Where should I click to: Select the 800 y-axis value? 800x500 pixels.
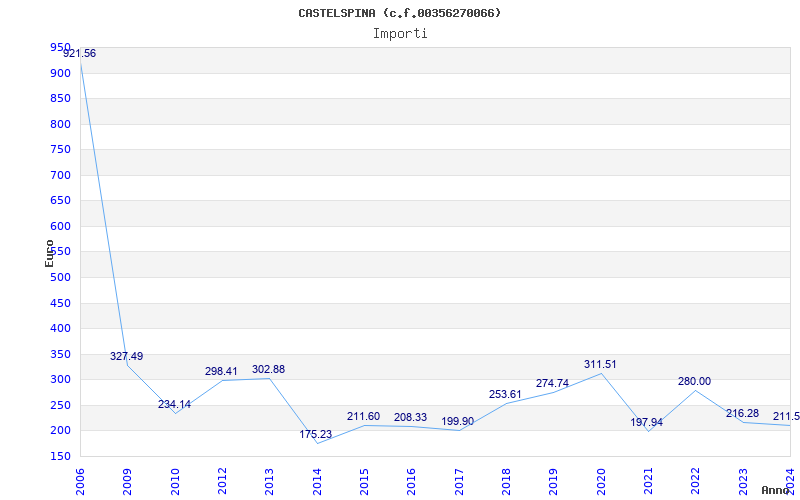point(60,124)
